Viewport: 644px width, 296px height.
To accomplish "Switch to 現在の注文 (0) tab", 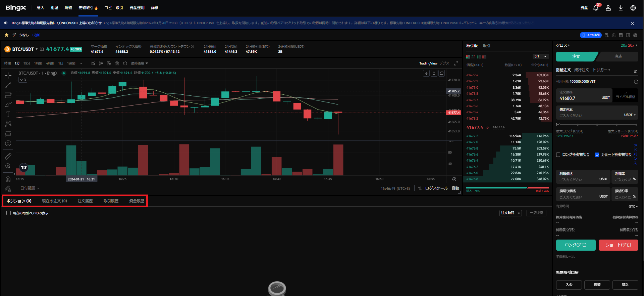I will [x=55, y=201].
